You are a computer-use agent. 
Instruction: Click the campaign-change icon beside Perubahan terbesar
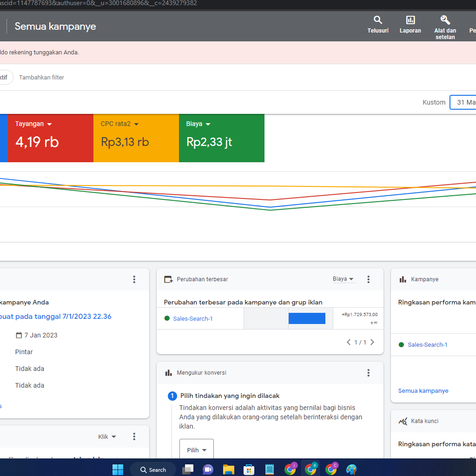point(168,279)
